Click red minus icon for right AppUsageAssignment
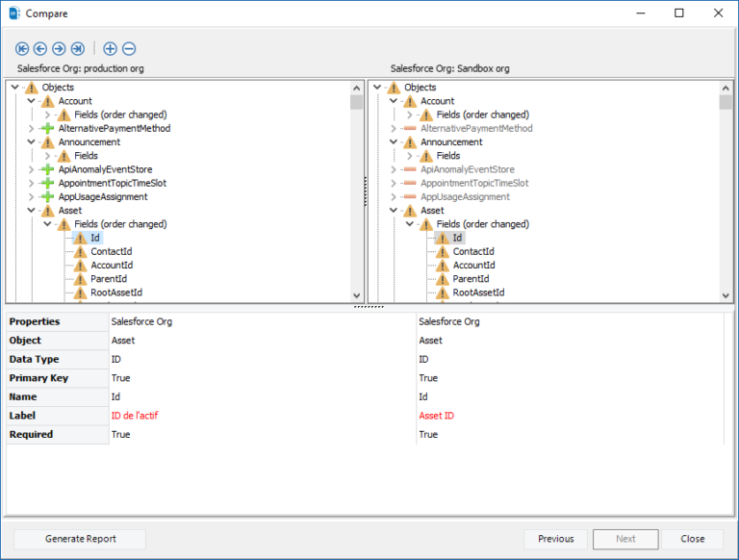Screen dimensions: 739x560 pos(410,196)
